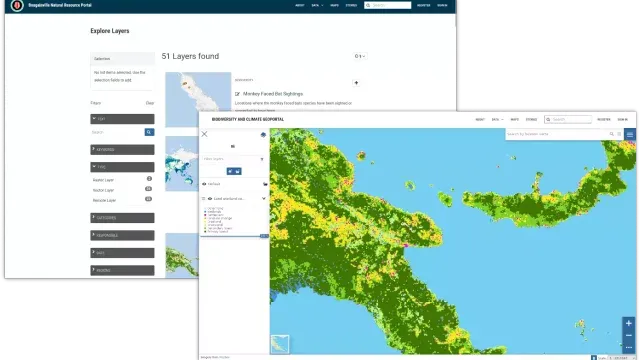Open the Data dropdown in the Biodiversity Geoportal navbar

point(497,120)
